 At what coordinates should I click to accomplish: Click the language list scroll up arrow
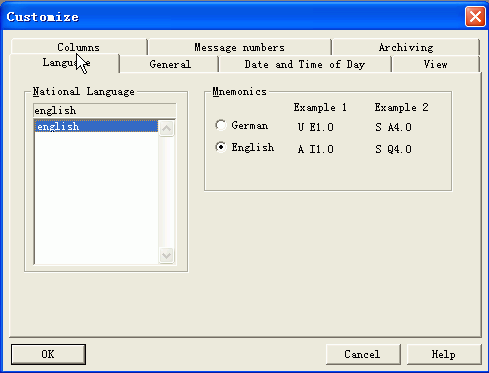click(x=166, y=128)
